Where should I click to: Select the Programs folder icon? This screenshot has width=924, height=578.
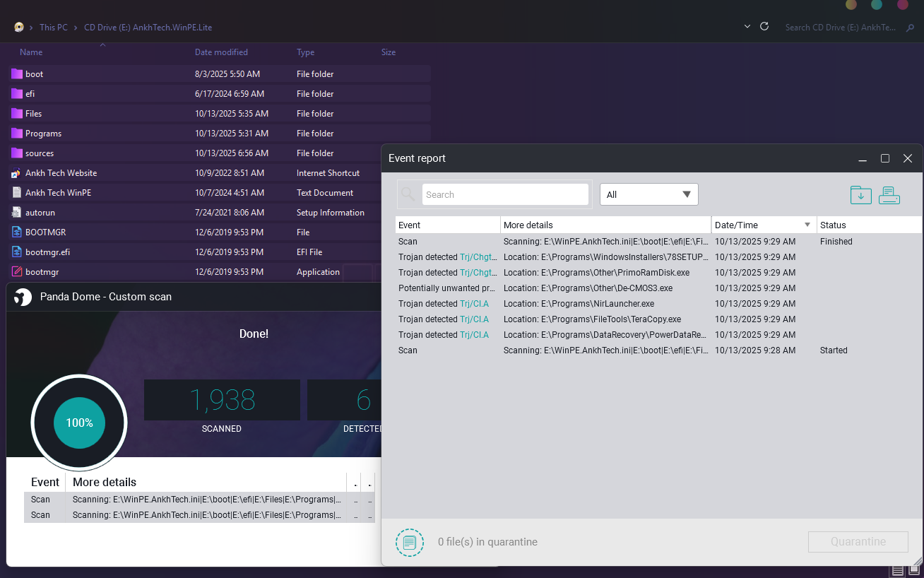(17, 133)
